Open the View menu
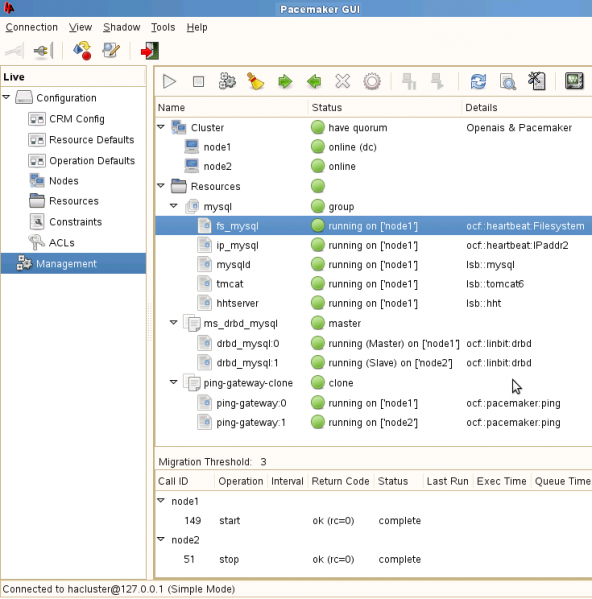The height and width of the screenshot is (599, 592). [80, 28]
